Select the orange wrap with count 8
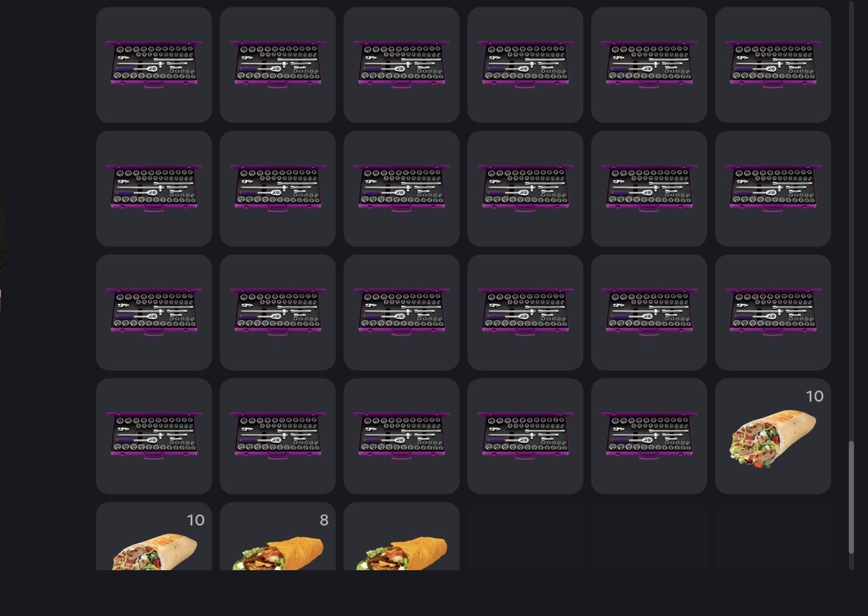 tap(278, 536)
